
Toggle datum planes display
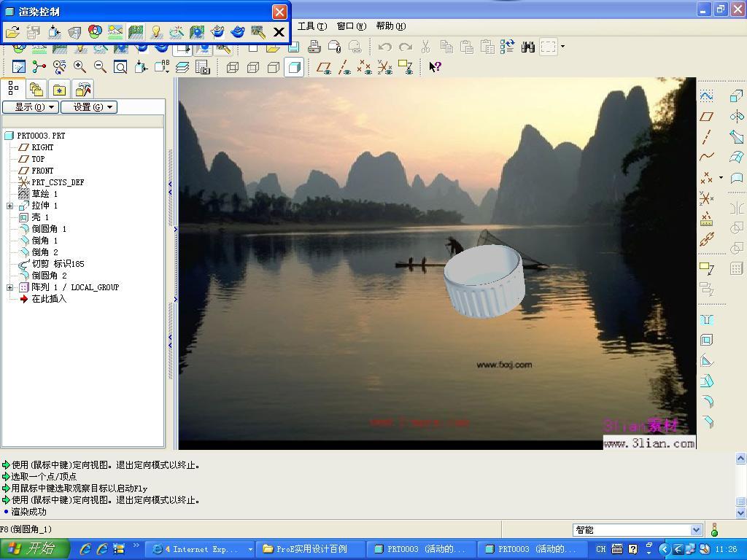(x=324, y=67)
